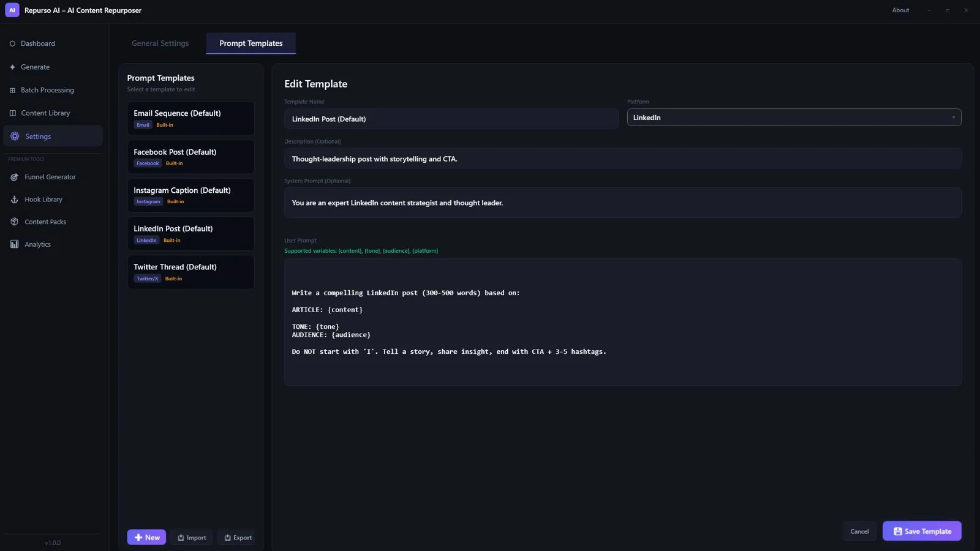The width and height of the screenshot is (980, 551).
Task: Select the Twitter Thread (Default) template
Action: [x=190, y=272]
